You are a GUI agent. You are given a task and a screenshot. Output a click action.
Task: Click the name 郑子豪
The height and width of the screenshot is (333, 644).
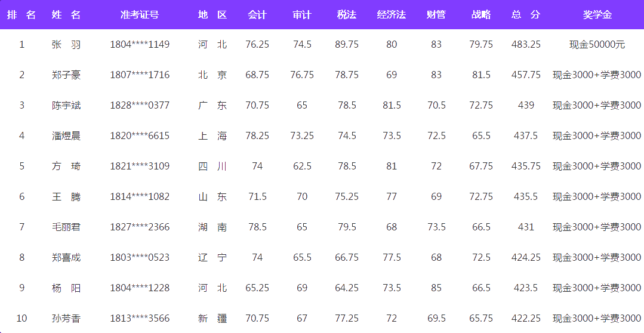tap(66, 75)
